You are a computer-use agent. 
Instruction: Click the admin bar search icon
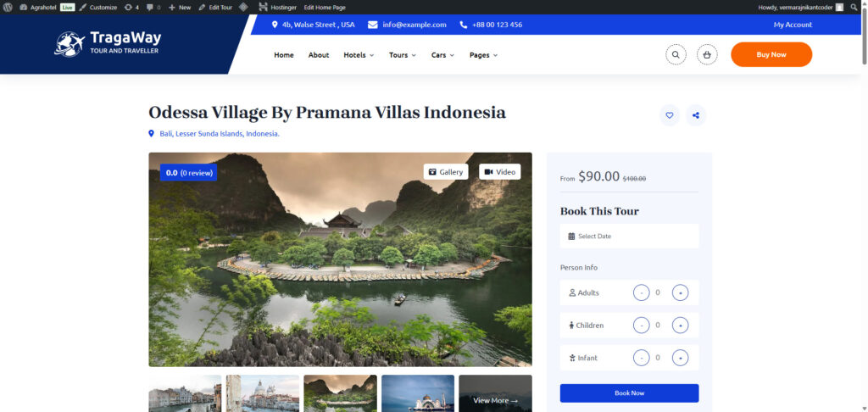pos(854,7)
